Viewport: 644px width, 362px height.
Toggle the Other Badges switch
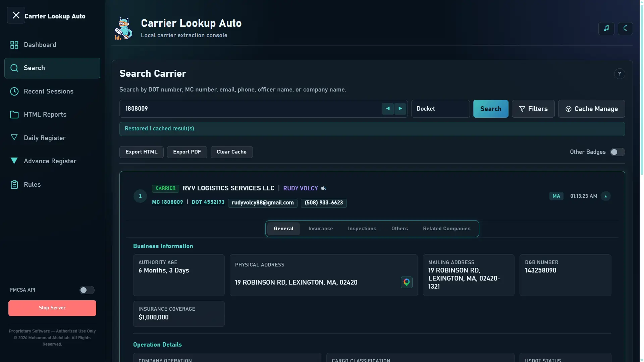(x=617, y=152)
